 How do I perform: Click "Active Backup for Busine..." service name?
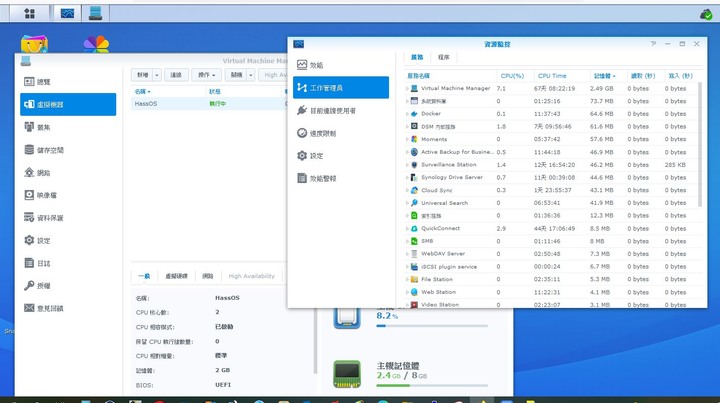[x=457, y=151]
